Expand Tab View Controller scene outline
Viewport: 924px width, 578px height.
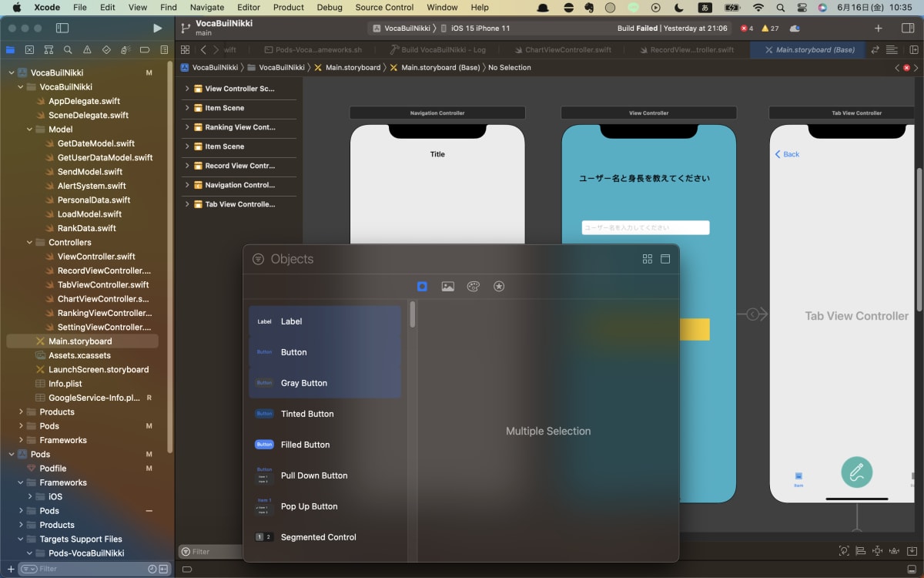187,204
